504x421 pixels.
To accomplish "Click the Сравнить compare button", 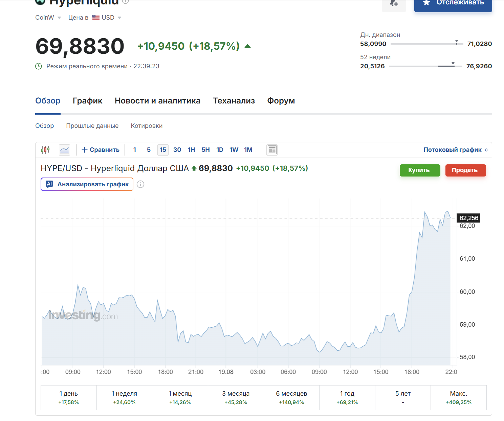I will [x=101, y=150].
